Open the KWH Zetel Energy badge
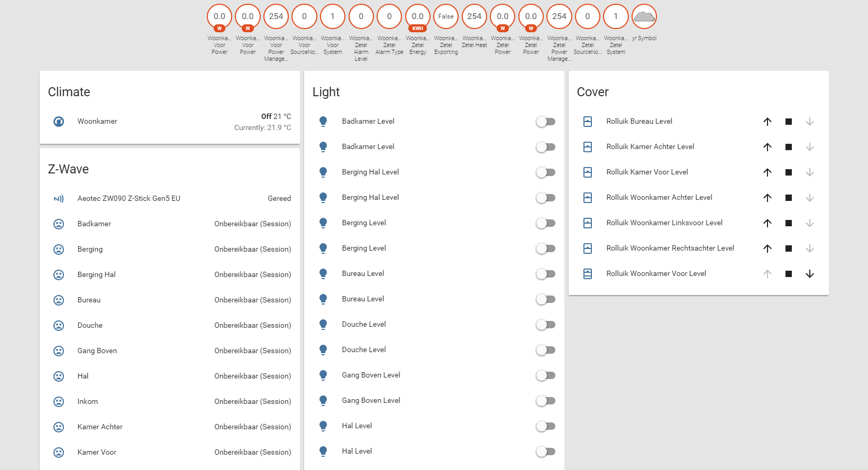This screenshot has width=868, height=470. (417, 17)
